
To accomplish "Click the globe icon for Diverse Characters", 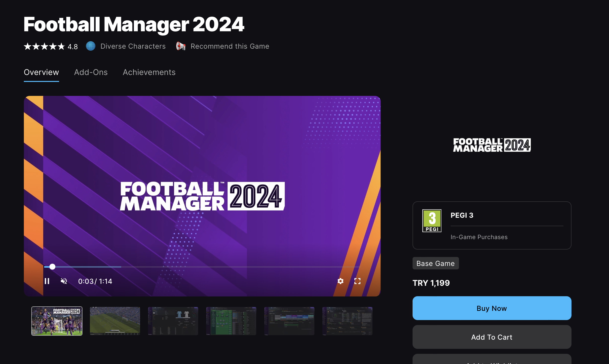I will pyautogui.click(x=91, y=46).
